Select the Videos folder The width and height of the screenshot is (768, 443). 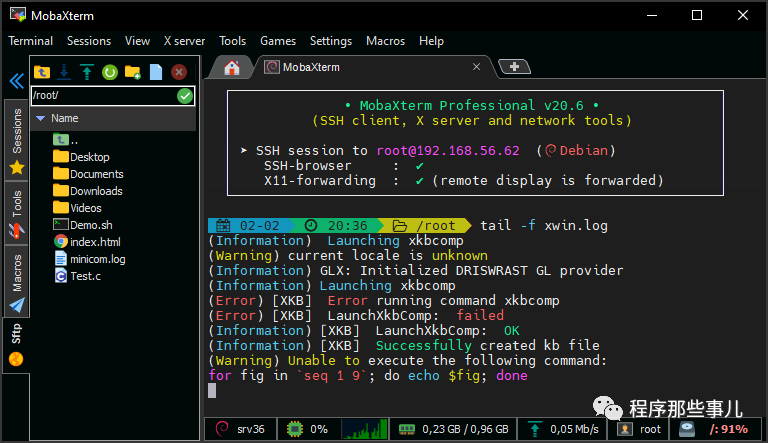pyautogui.click(x=77, y=208)
